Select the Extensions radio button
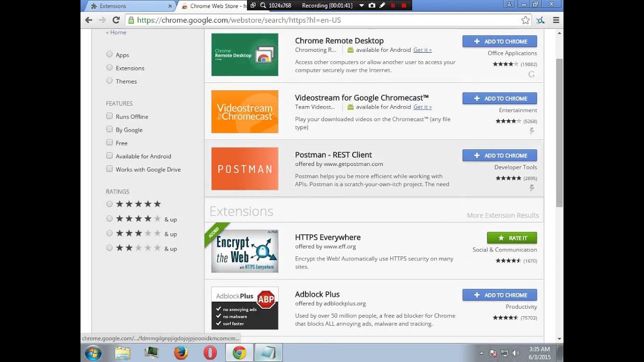644x362 pixels. tap(109, 67)
